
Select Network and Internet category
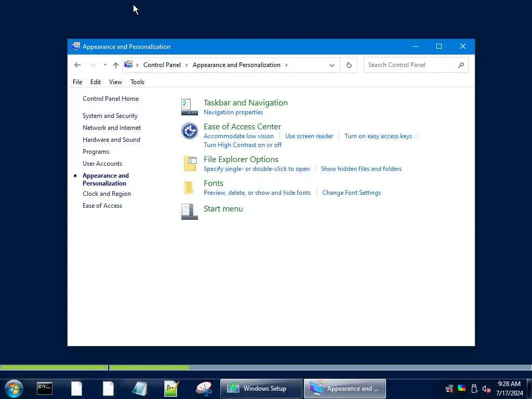point(112,128)
